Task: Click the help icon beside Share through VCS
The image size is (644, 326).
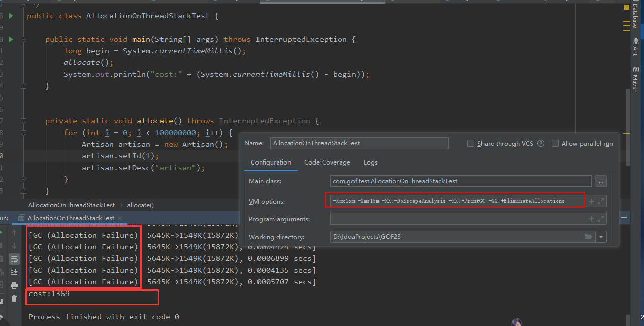Action: 541,144
